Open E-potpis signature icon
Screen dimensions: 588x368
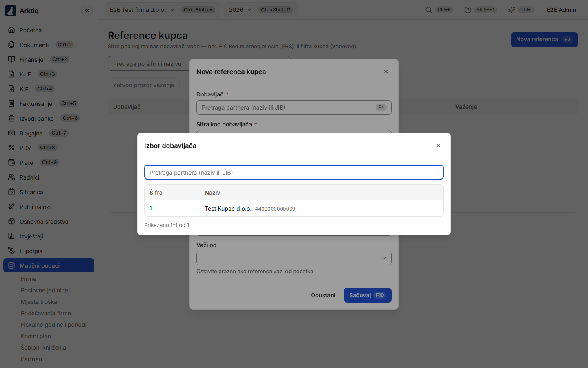click(11, 251)
